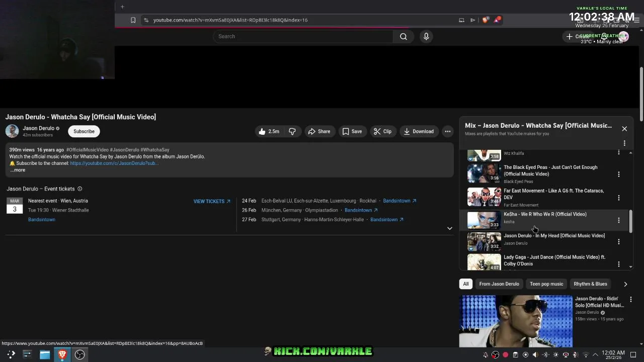
Task: Open the VIEW TICKETS link
Action: tap(212, 201)
